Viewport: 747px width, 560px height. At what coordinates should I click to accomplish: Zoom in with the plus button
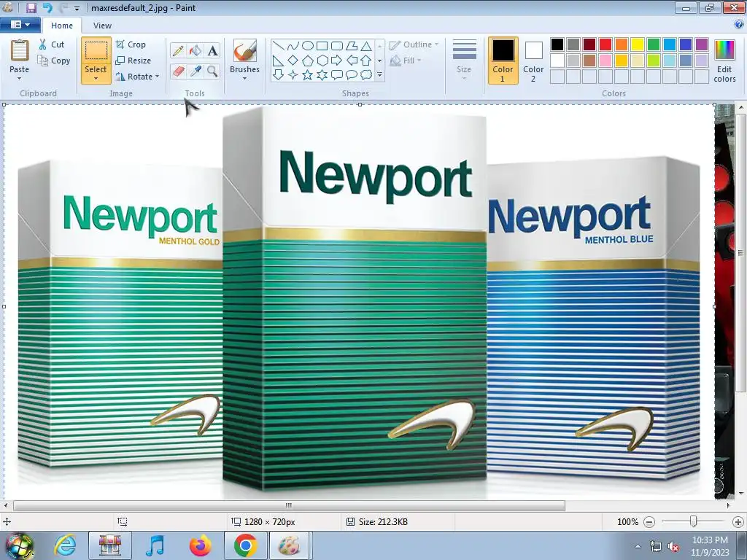click(x=738, y=522)
